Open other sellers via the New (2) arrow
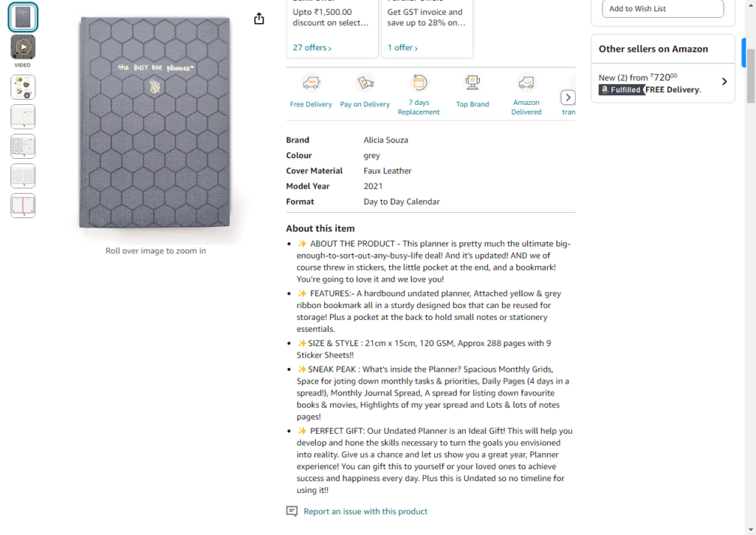 pyautogui.click(x=724, y=82)
